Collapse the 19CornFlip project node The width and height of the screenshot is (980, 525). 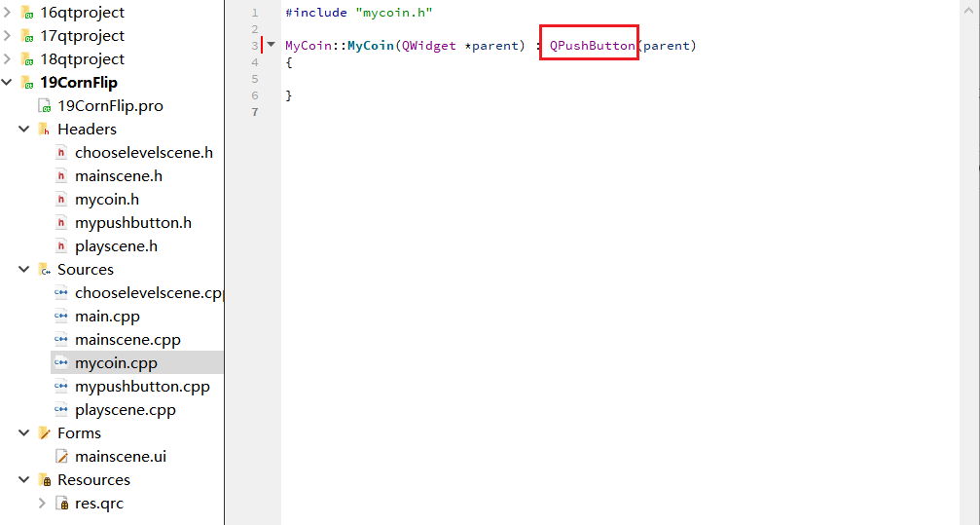pos(7,82)
